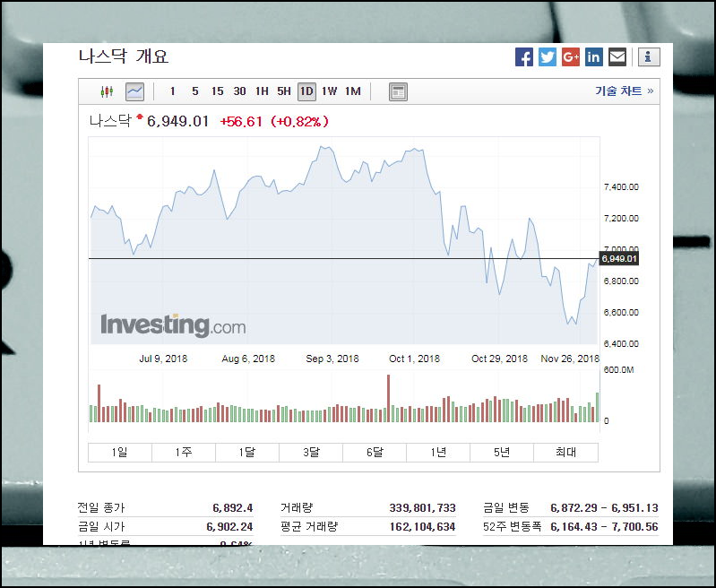Open the info icon button

point(649,57)
